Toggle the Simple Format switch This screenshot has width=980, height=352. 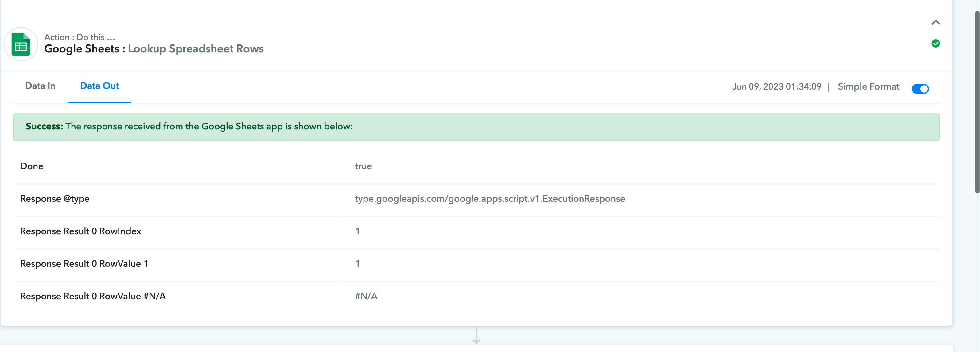pos(920,89)
